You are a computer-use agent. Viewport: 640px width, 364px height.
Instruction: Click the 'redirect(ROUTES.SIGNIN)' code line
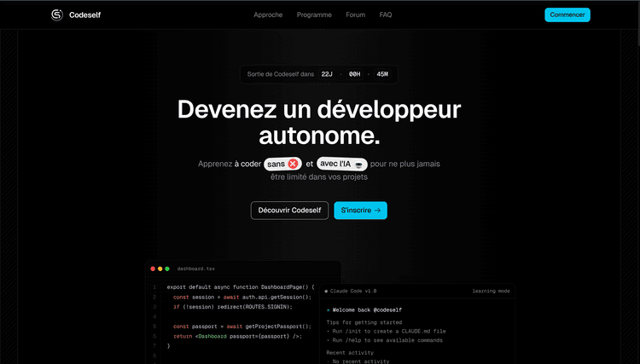tap(233, 307)
